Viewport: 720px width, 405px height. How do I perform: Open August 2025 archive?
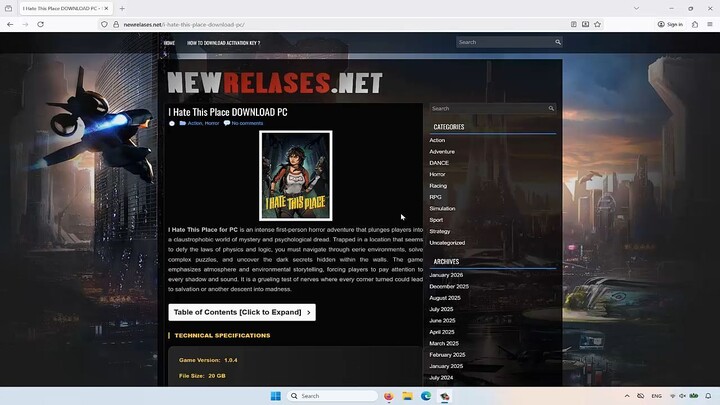coord(445,298)
